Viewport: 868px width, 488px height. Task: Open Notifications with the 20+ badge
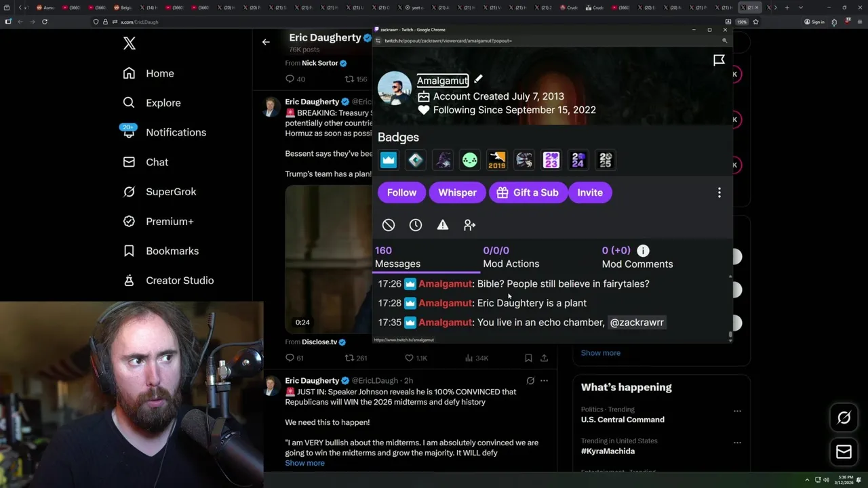[x=163, y=132]
